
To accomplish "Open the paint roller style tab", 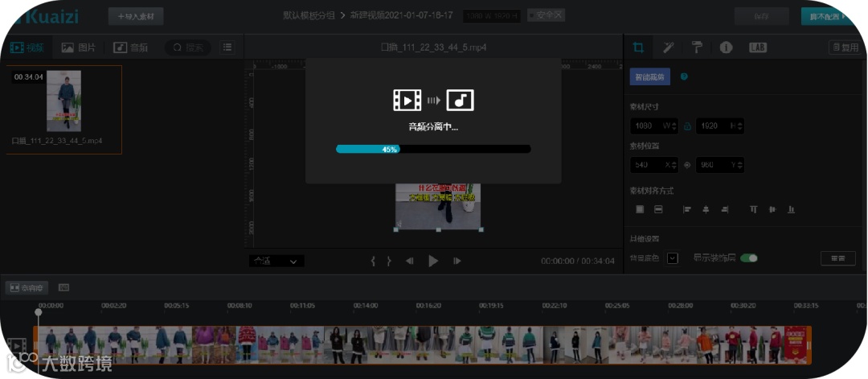I will pos(697,47).
